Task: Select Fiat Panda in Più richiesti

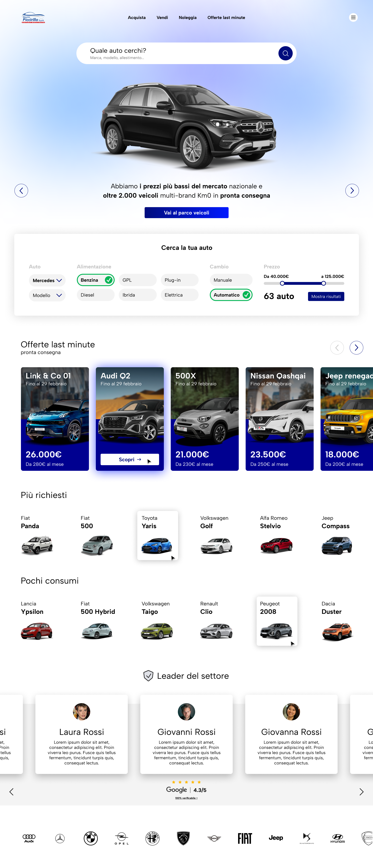Action: click(37, 535)
